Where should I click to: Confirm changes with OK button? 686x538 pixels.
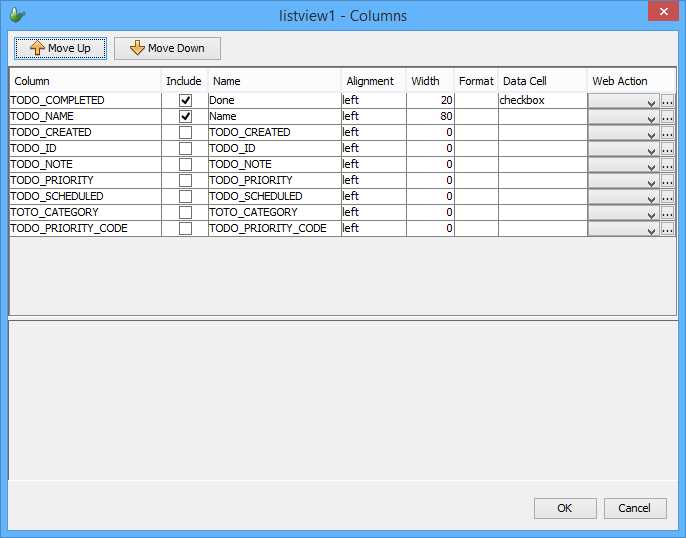tap(564, 508)
